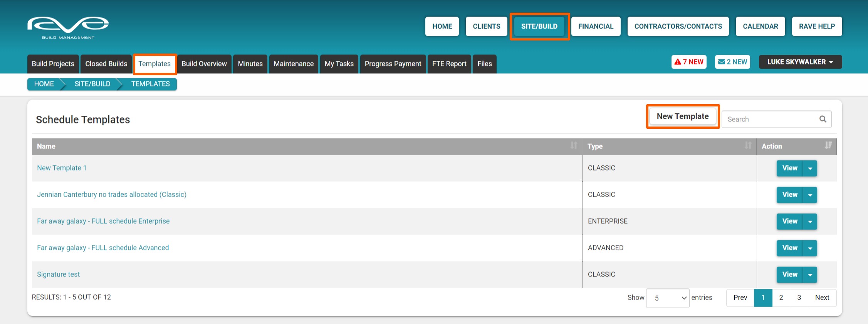Click the New Template button
868x324 pixels.
click(683, 116)
